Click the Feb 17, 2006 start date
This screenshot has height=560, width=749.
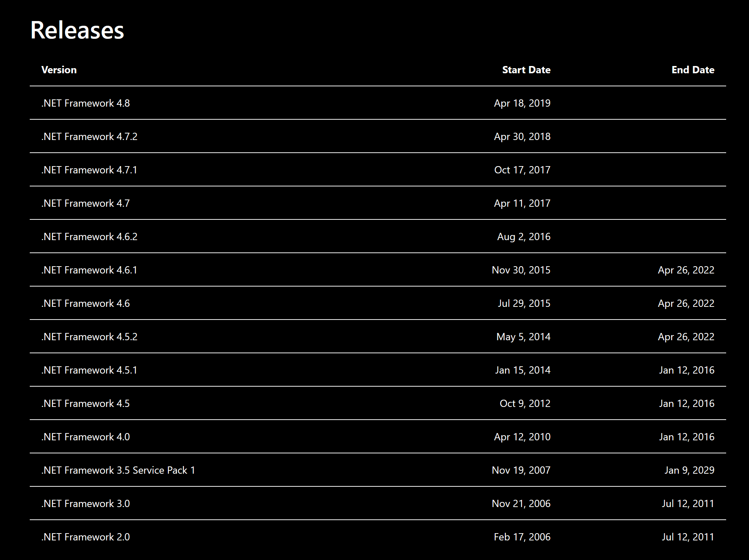tap(522, 537)
